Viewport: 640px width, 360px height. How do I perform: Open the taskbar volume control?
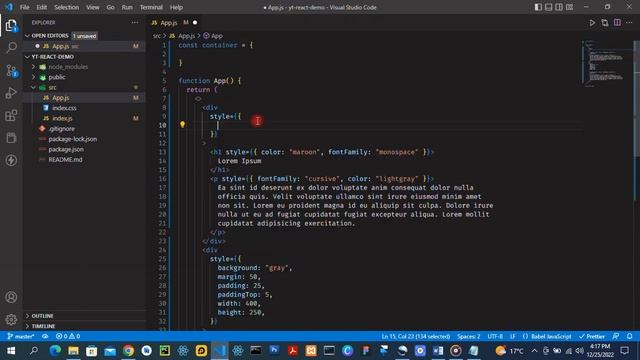click(579, 351)
